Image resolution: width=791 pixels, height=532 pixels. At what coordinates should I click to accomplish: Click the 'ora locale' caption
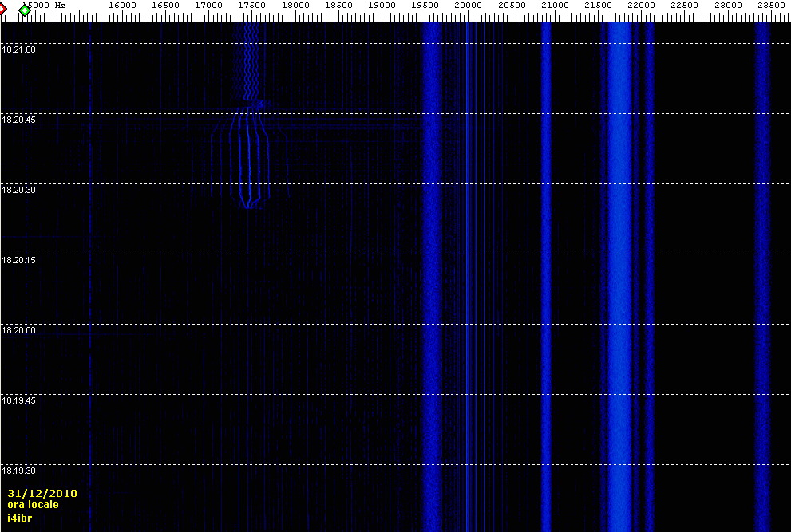33,505
